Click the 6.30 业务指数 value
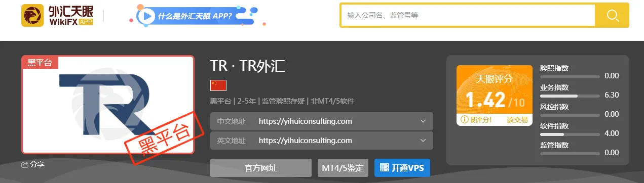This screenshot has width=644, height=183. (612, 95)
